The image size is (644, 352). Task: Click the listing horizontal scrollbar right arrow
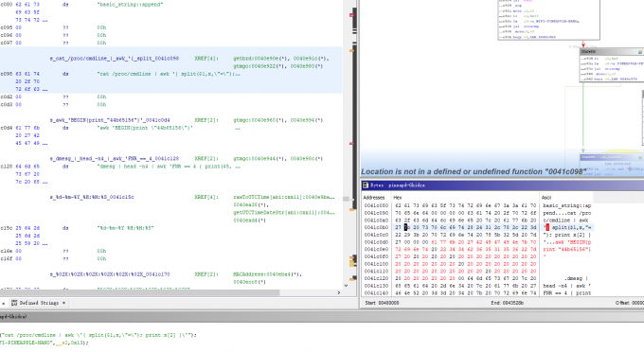(x=339, y=292)
